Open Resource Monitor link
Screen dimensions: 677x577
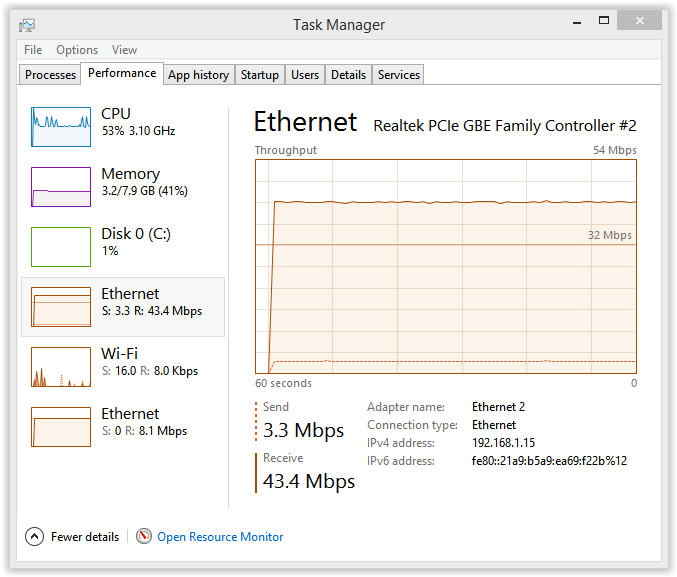tap(220, 537)
